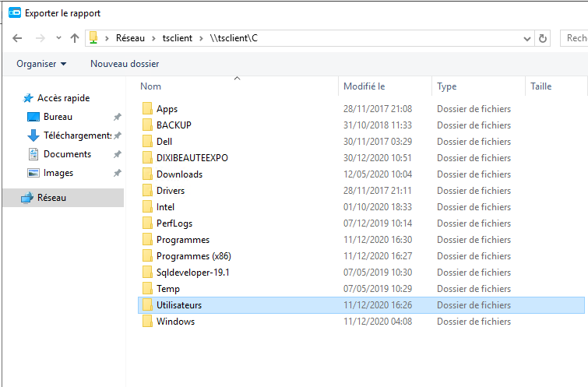
Task: Click date 11/12/2020 16:26 of Utilisateurs
Action: click(x=377, y=305)
